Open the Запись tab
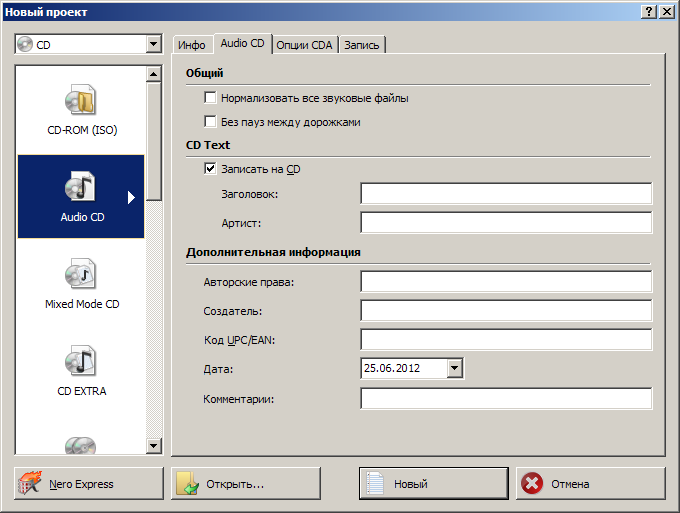This screenshot has height=513, width=680. tap(362, 45)
